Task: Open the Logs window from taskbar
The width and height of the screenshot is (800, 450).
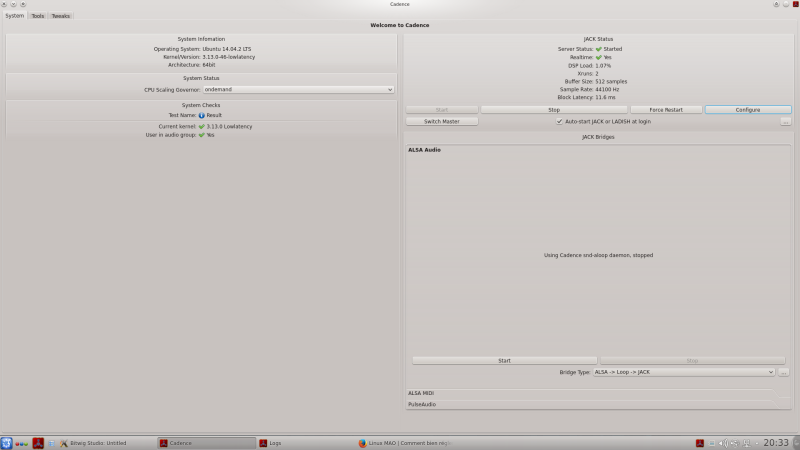Action: pos(306,443)
